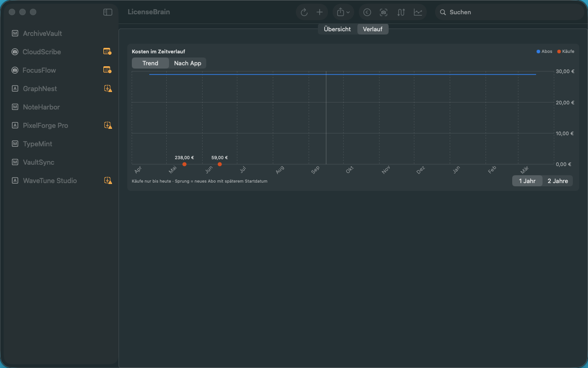Click the refresh icon in toolbar
This screenshot has width=588, height=368.
[304, 12]
